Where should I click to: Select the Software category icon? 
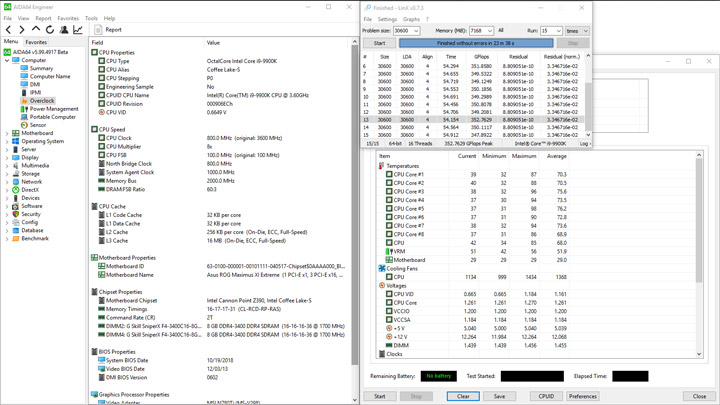(x=16, y=206)
